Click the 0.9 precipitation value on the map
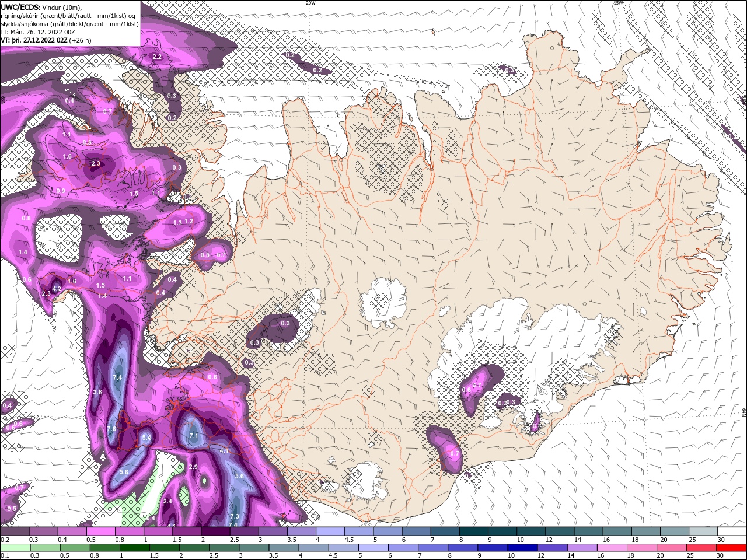Viewport: 747px width, 560px height. point(61,191)
